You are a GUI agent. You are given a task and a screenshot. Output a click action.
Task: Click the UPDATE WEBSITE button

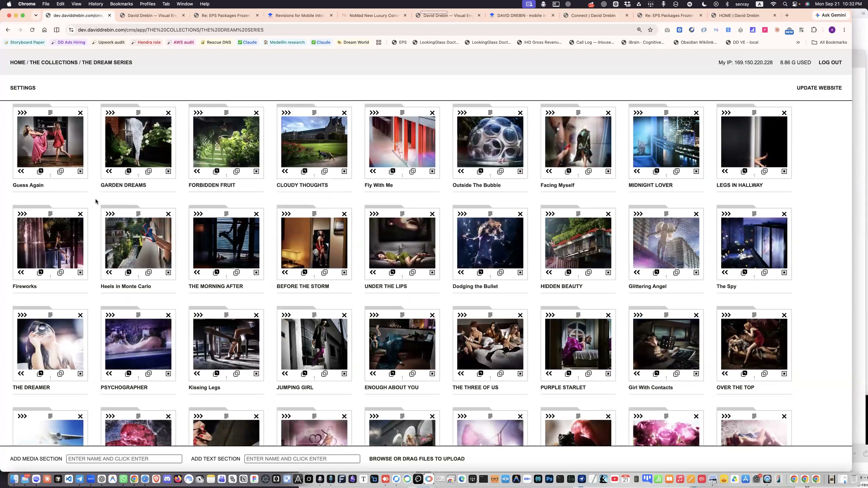819,88
